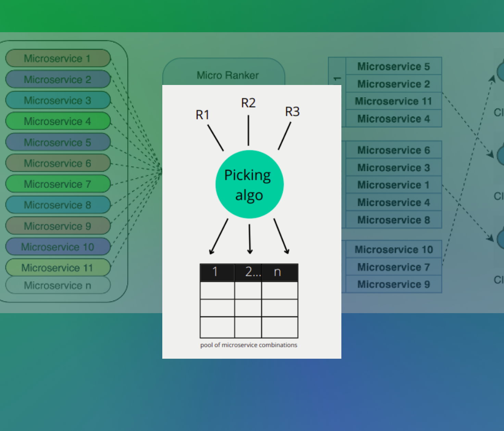Click the rectangular Microservice 7 table row
504x431 pixels.
[x=394, y=267]
